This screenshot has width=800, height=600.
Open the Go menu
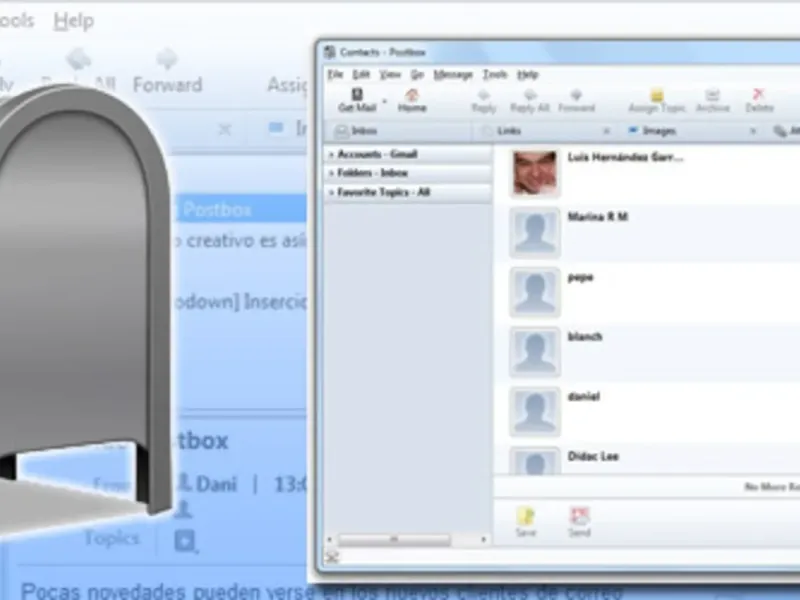pyautogui.click(x=417, y=74)
